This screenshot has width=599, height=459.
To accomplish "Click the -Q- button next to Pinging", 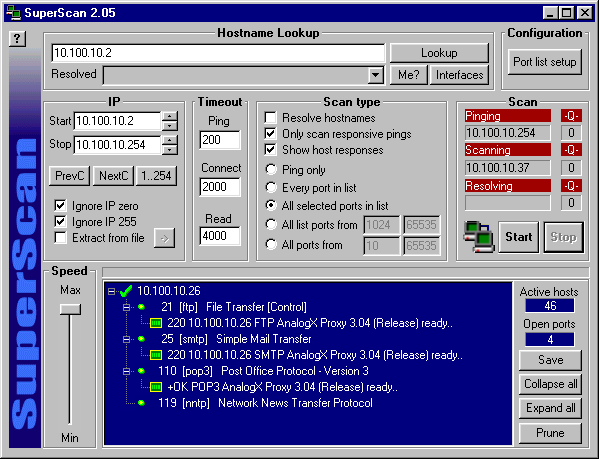I will 571,116.
